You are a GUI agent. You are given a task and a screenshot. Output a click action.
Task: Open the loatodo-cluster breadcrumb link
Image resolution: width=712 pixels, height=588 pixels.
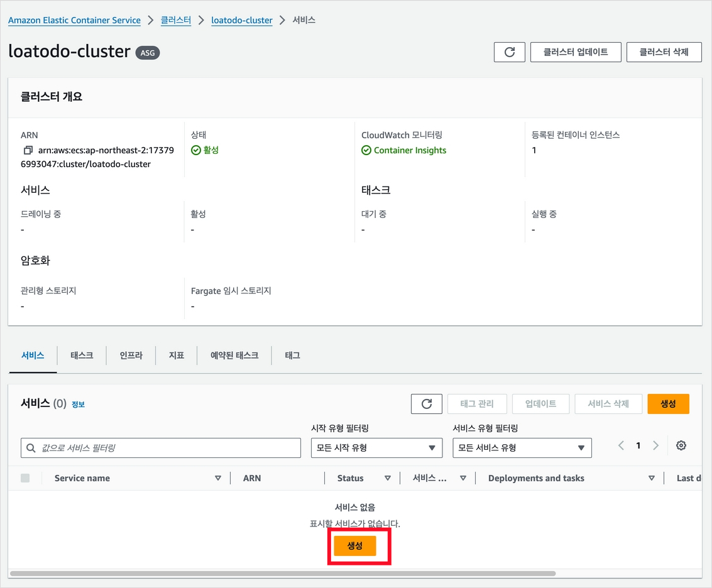241,20
